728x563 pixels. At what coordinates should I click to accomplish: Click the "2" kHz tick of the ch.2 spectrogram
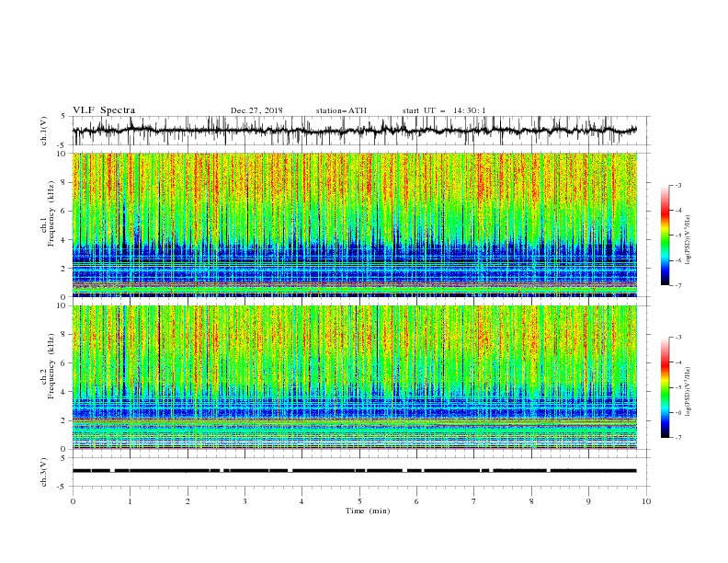click(64, 420)
